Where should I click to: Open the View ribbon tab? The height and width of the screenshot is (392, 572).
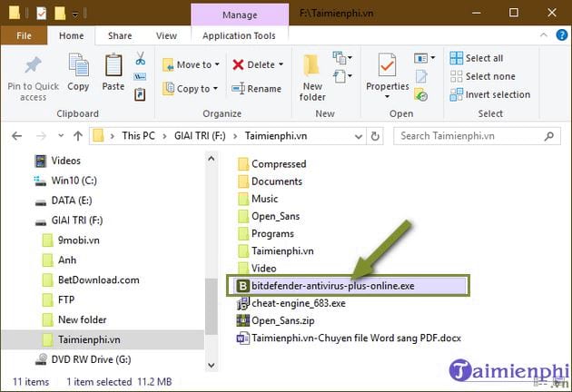pyautogui.click(x=165, y=35)
